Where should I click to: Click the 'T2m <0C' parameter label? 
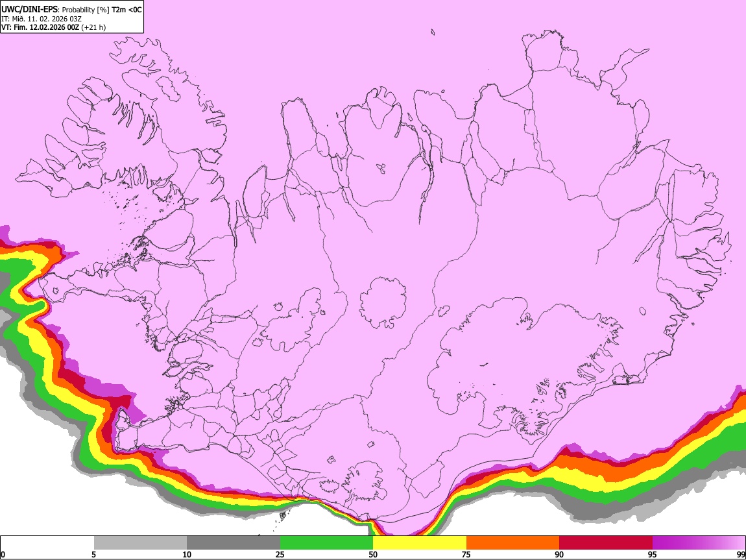[x=126, y=10]
